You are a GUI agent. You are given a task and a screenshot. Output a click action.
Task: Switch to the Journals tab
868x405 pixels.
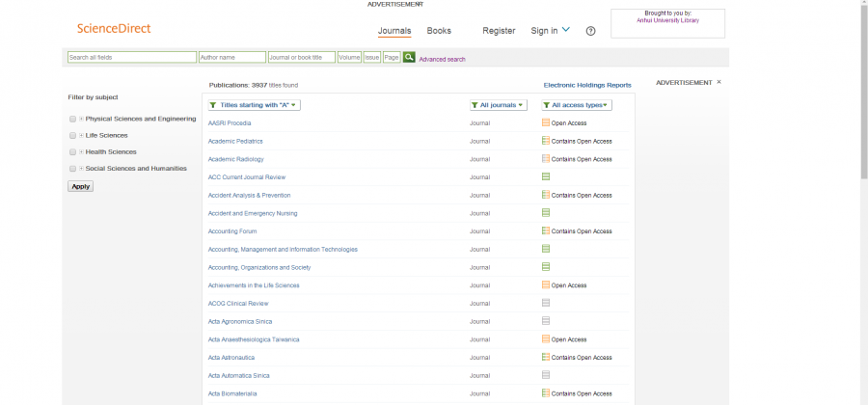click(x=394, y=31)
